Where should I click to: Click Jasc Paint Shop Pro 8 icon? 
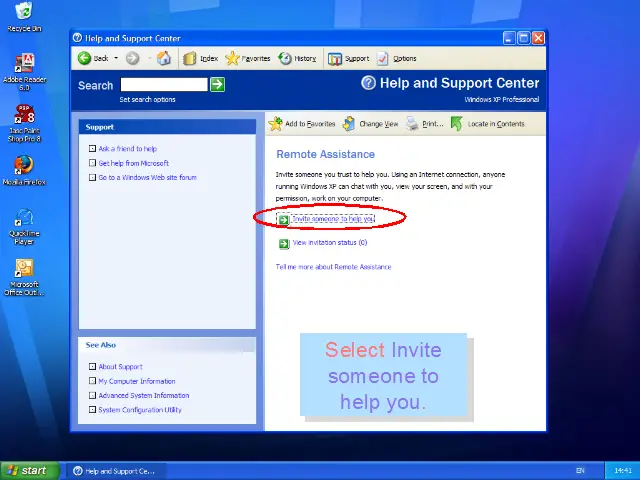(24, 124)
